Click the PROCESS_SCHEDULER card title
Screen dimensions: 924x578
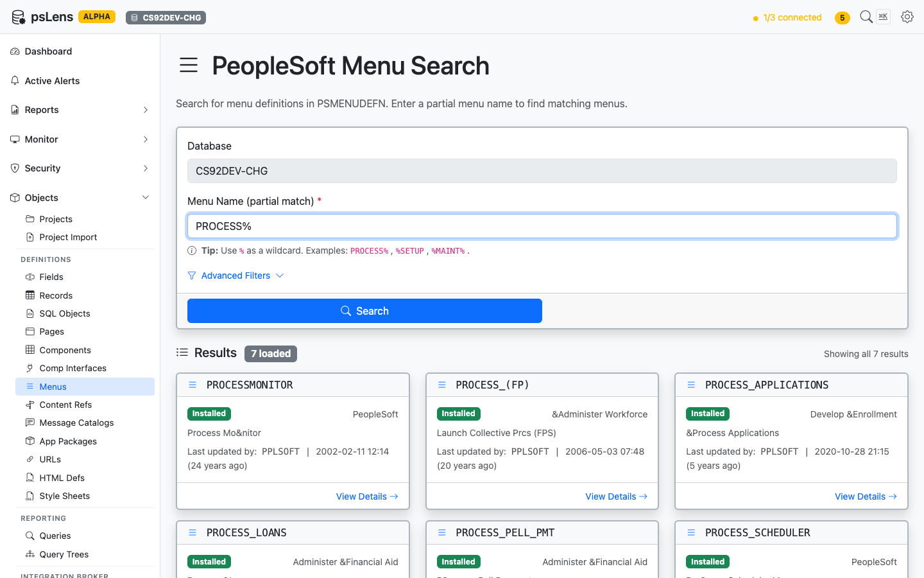[x=758, y=532]
